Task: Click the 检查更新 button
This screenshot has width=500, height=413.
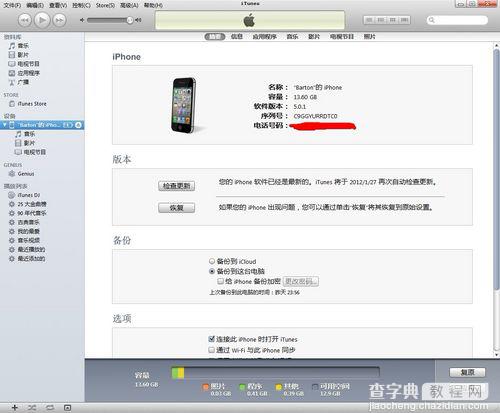Action: click(x=176, y=186)
